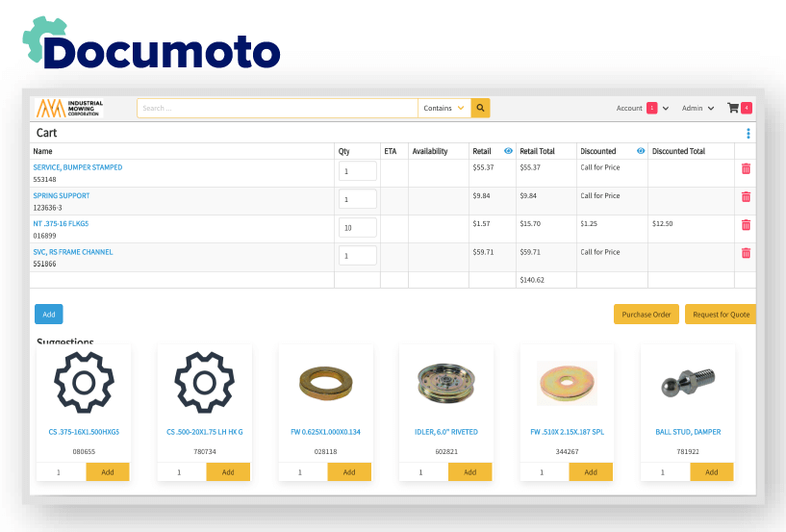Click the gear image for CS .375-16X1.500HXG5
The image size is (786, 532).
tap(84, 383)
